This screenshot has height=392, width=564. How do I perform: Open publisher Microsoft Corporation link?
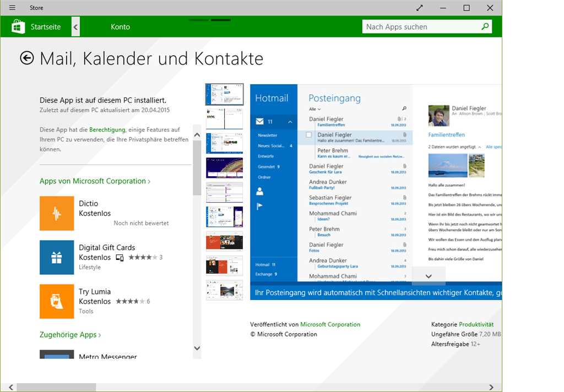[330, 324]
